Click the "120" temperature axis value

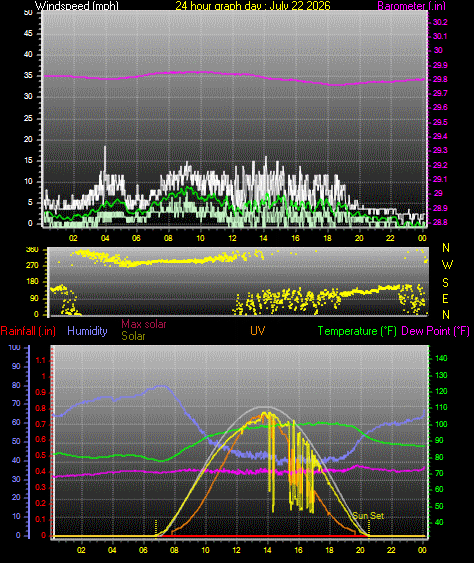[441, 391]
